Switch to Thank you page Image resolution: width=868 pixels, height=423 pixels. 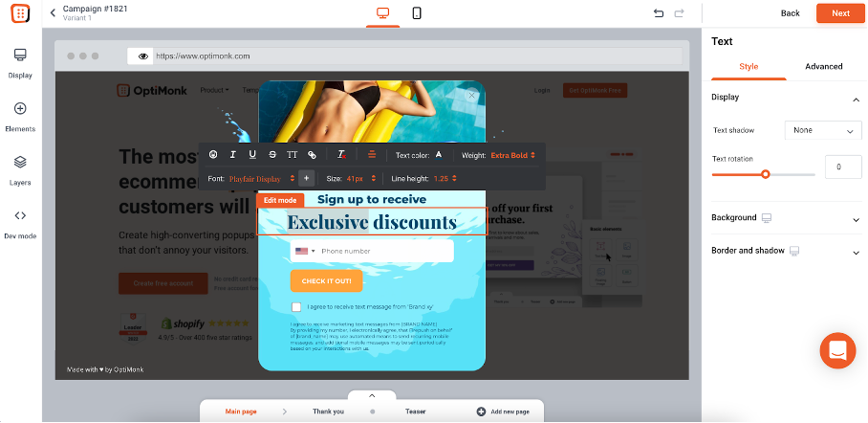[328, 412]
